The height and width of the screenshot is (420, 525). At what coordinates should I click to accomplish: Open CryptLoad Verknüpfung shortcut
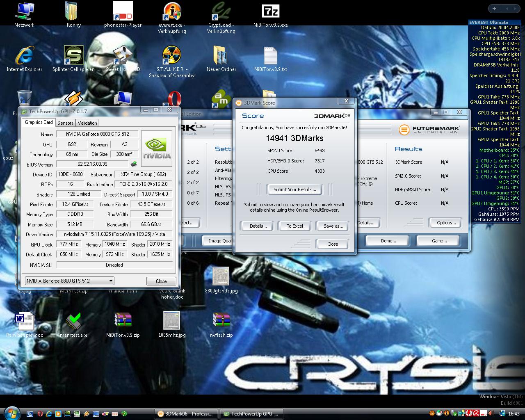pyautogui.click(x=221, y=17)
